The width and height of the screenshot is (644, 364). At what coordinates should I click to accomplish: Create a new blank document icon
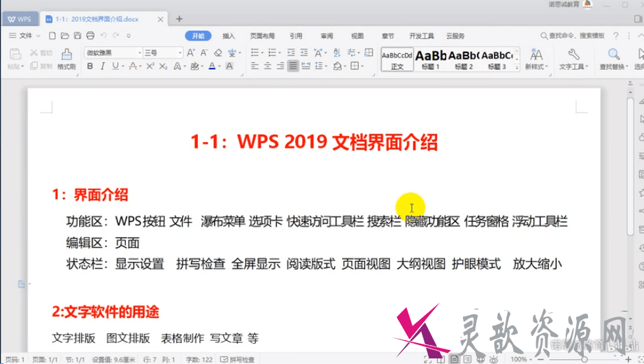click(x=52, y=36)
